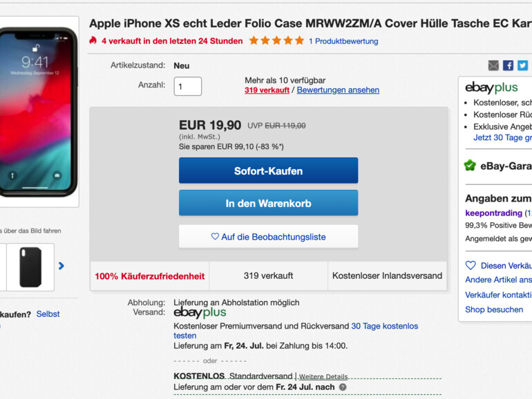The image size is (532, 399).
Task: Share listing on Twitter icon
Action: [x=522, y=66]
